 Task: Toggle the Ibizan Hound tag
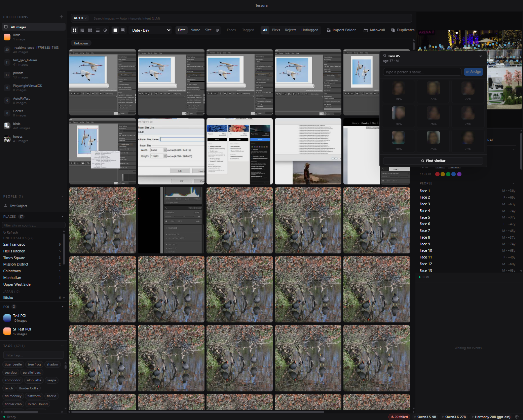[x=38, y=404]
